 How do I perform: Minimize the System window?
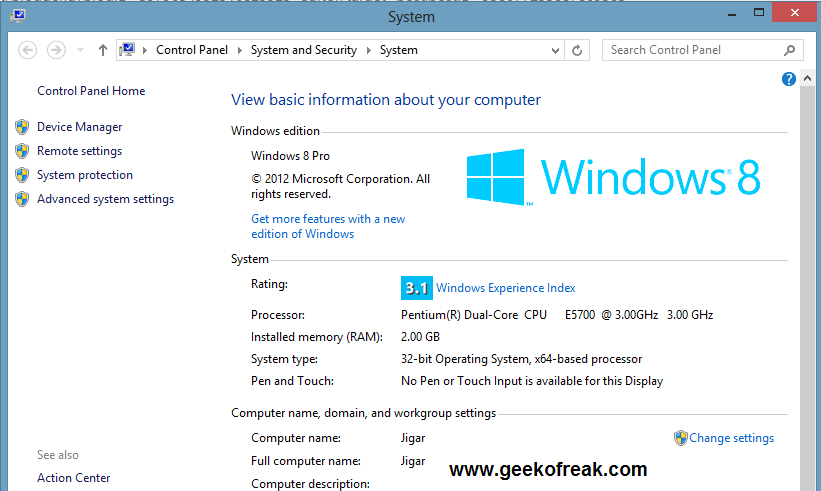tap(732, 14)
